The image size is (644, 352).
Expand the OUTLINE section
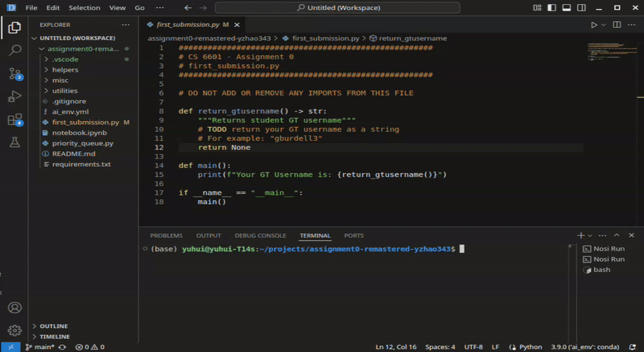click(54, 326)
